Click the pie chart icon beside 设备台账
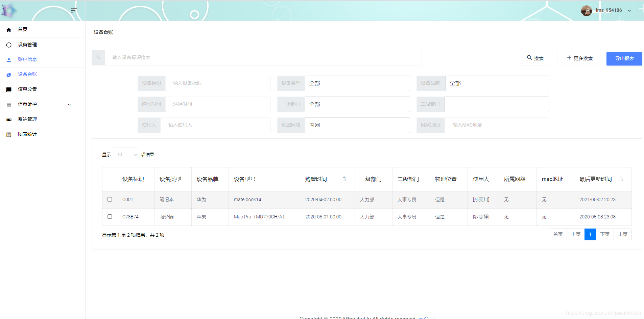 tap(9, 75)
